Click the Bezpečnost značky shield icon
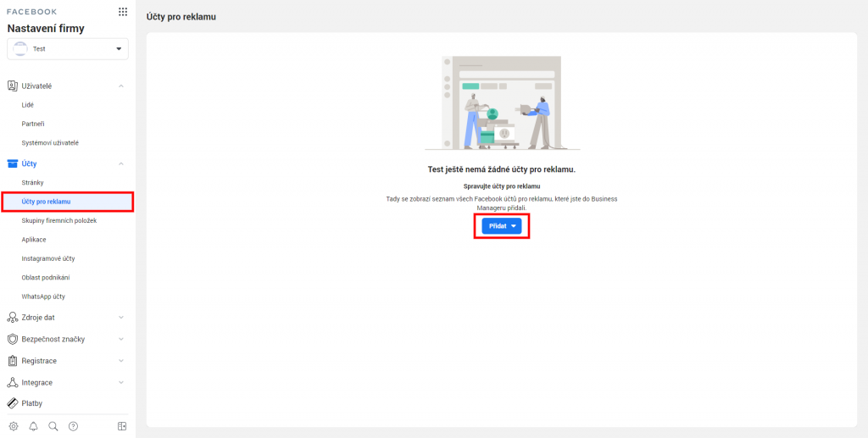868x438 pixels. pos(13,339)
